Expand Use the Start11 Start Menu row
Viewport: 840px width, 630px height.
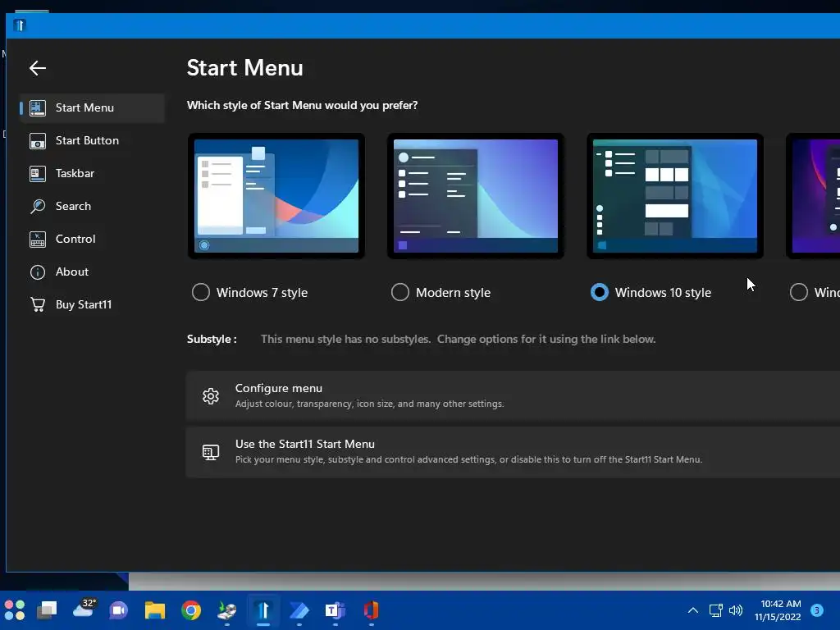point(513,452)
